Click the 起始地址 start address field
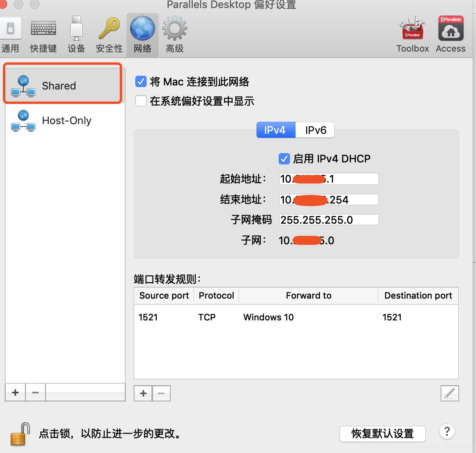The image size is (476, 453). [329, 179]
